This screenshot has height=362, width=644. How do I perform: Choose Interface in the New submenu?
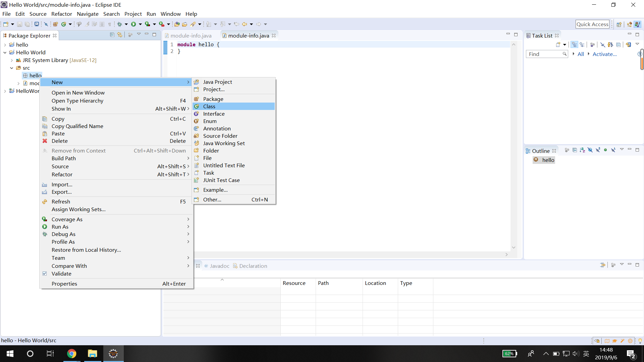(214, 114)
